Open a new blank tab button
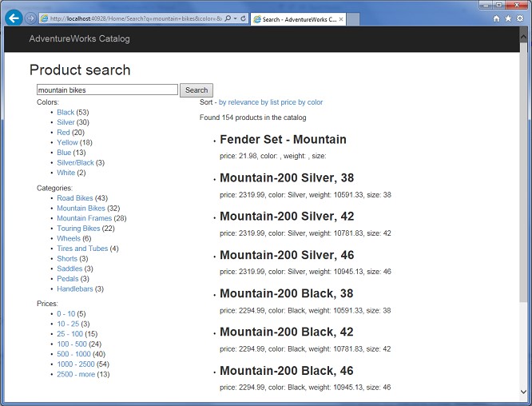Image resolution: width=532 pixels, height=406 pixels. [353, 19]
